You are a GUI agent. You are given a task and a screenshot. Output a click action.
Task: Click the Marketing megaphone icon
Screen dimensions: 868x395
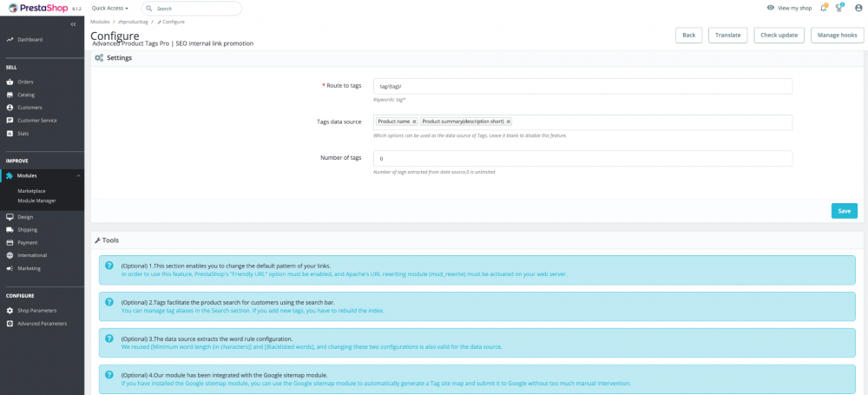10,269
